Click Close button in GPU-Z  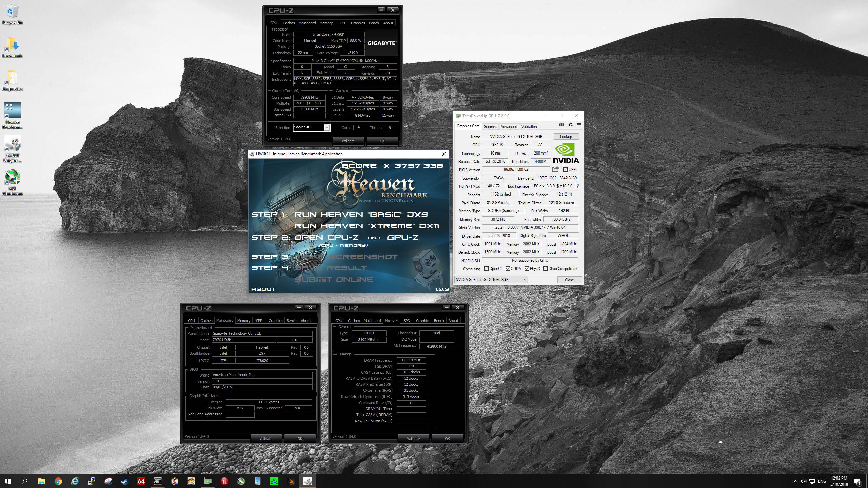pos(569,280)
